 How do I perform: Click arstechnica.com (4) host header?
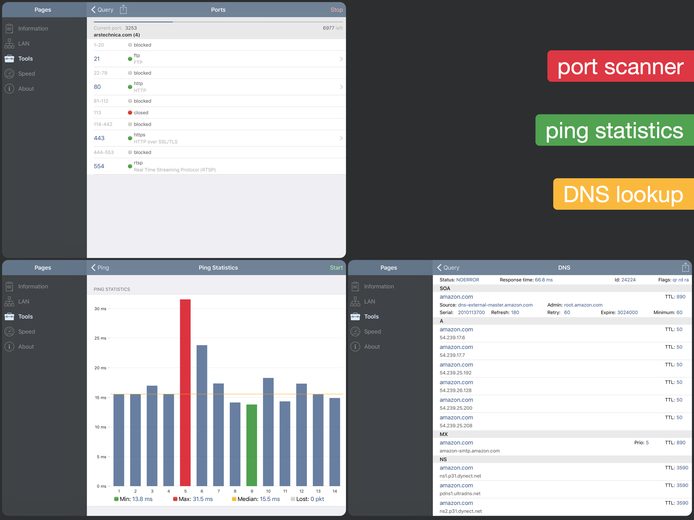pos(117,35)
